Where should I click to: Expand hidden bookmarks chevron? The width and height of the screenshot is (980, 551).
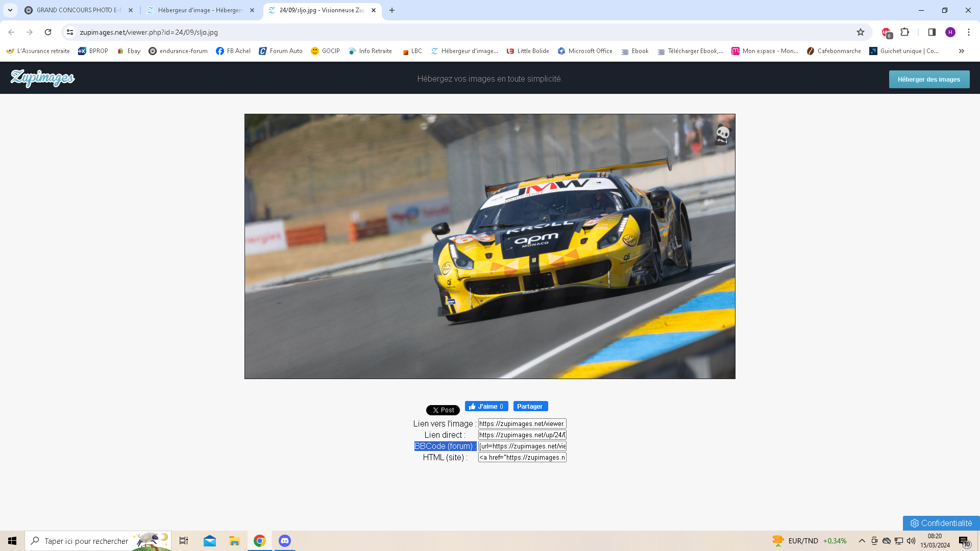tap(961, 51)
